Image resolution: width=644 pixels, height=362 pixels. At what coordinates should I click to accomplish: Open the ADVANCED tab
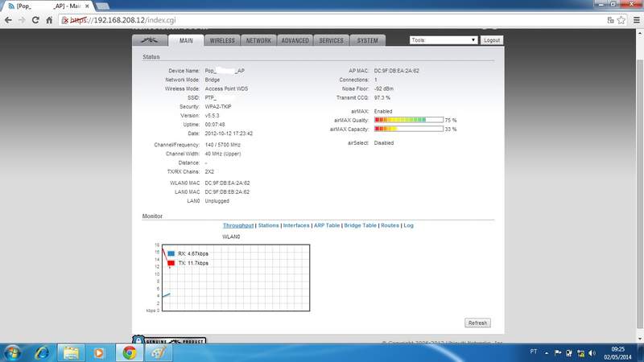(295, 40)
